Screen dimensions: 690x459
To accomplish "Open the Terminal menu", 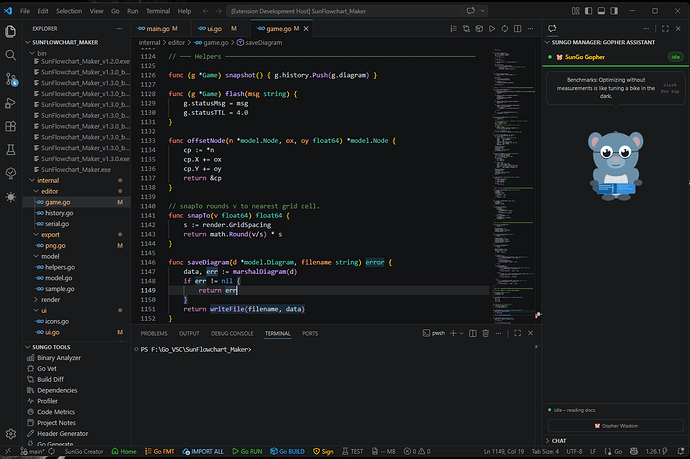I will (157, 10).
